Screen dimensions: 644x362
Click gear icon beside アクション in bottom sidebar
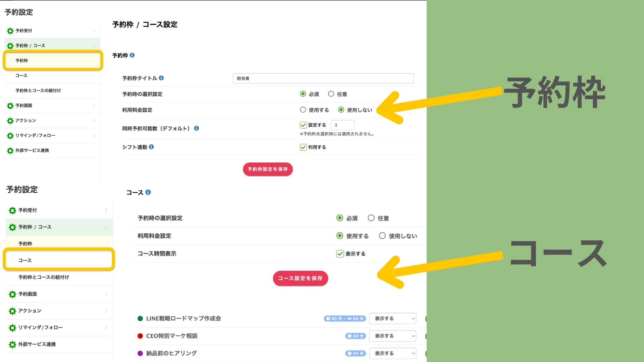coord(12,311)
